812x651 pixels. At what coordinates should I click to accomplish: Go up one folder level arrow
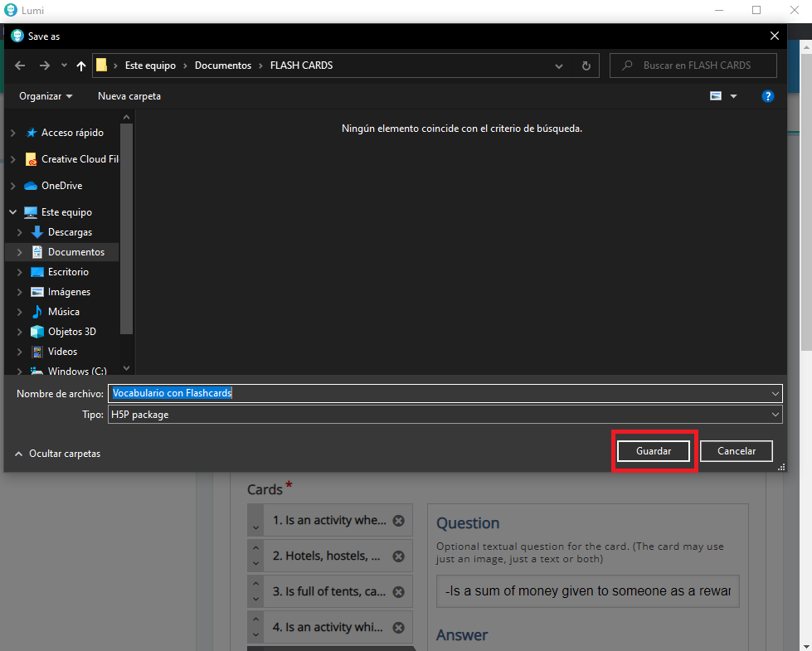point(80,66)
